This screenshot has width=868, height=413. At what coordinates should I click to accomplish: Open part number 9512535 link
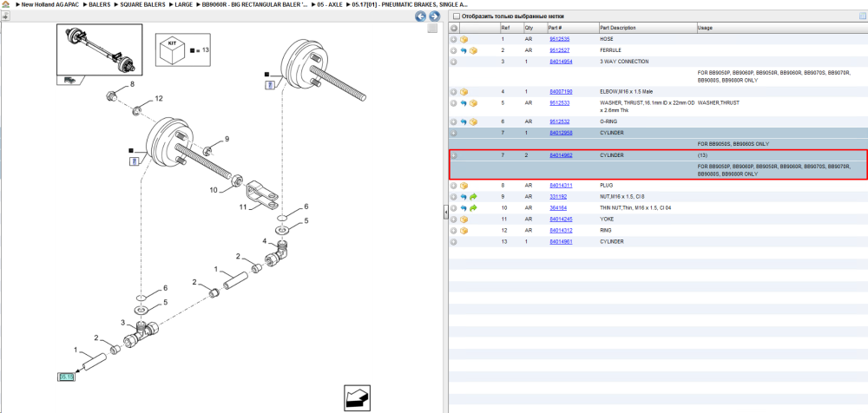pos(559,39)
